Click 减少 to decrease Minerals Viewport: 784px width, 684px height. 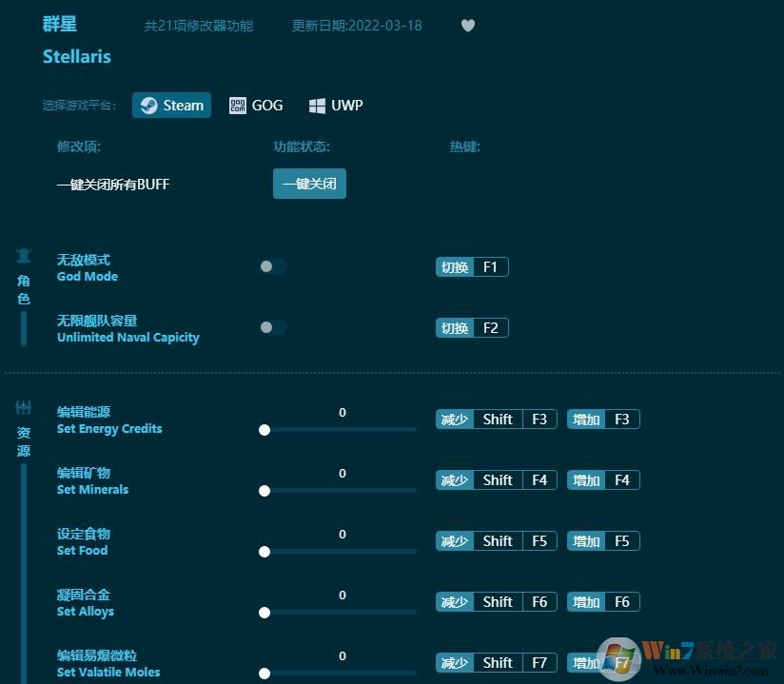point(455,479)
